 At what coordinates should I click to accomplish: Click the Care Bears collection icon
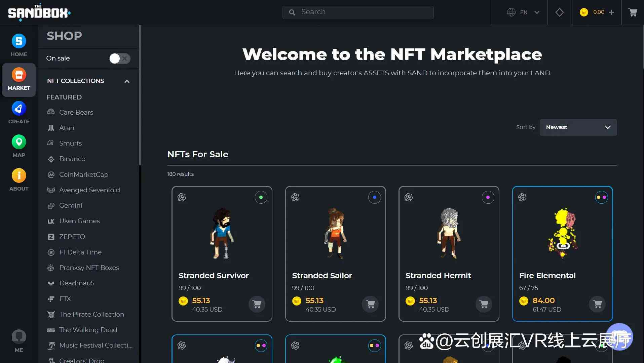51,112
